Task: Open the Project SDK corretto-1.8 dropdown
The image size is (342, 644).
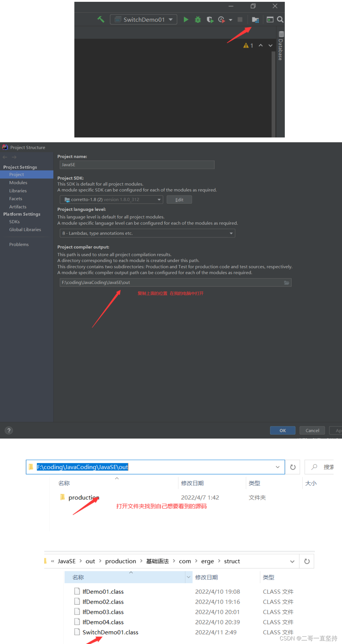Action: (x=111, y=199)
